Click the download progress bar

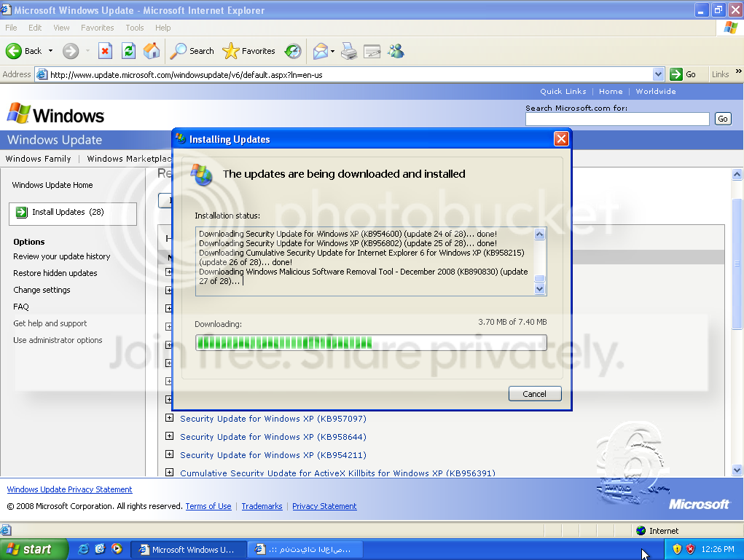pos(371,342)
